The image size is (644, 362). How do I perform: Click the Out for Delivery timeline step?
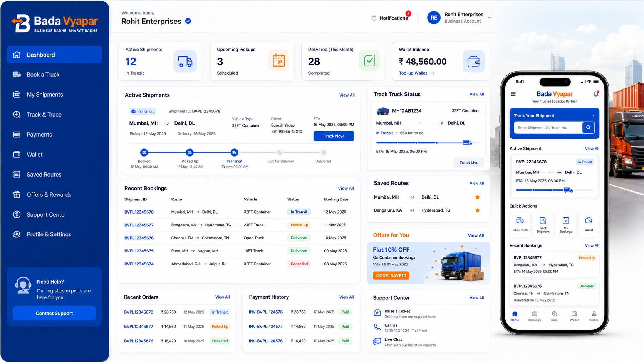(280, 153)
